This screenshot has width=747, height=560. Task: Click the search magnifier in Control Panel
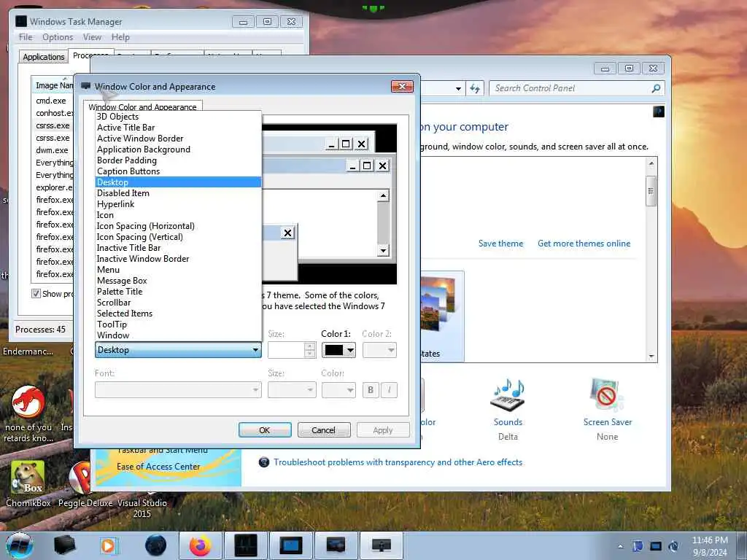(x=656, y=88)
